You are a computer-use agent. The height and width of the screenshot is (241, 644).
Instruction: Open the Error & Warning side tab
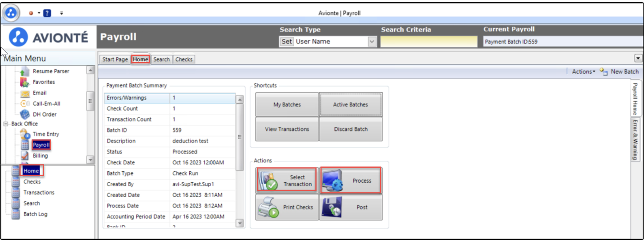point(635,139)
